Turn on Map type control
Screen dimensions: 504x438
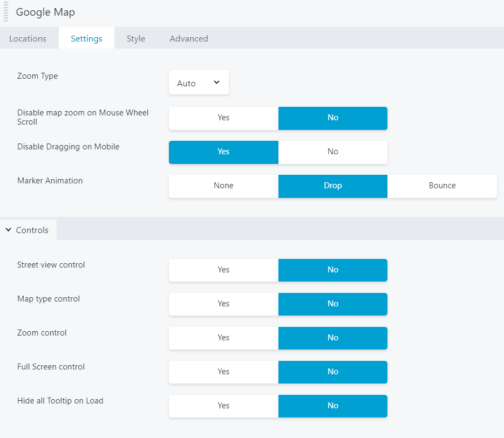(223, 304)
